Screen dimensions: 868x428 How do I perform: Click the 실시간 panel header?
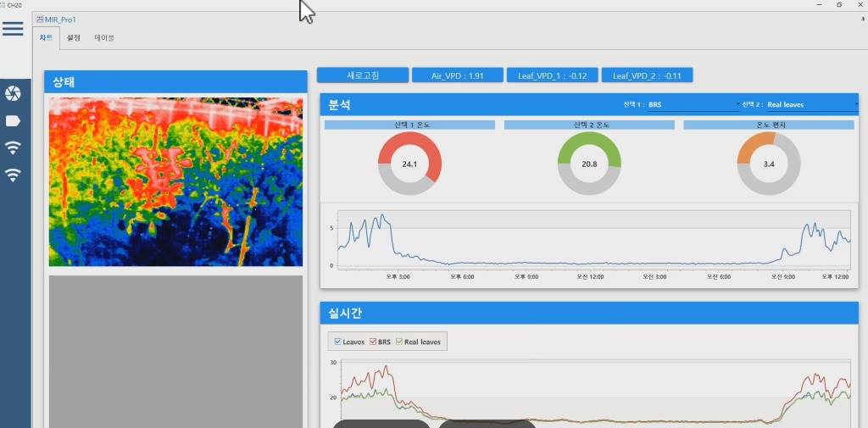(x=589, y=313)
